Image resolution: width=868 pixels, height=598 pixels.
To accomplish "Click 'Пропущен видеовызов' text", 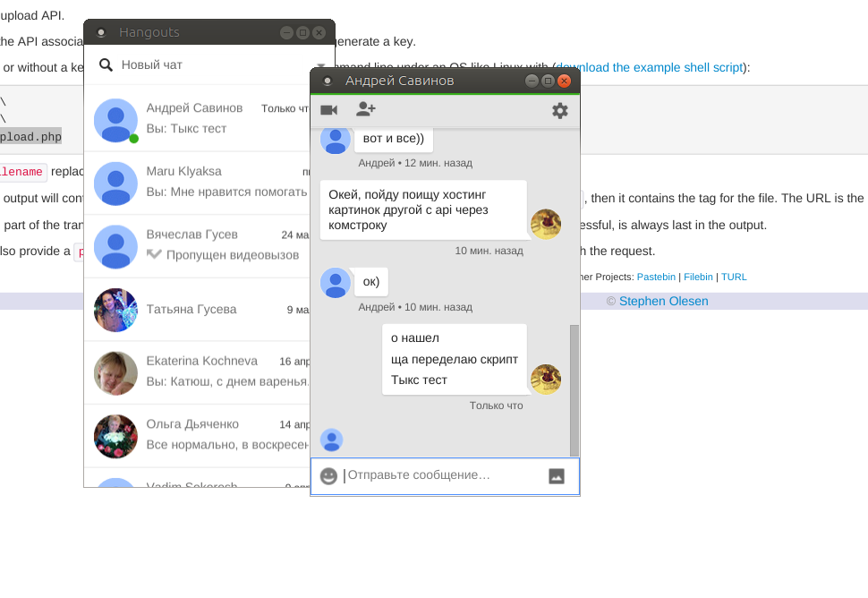I will [233, 255].
